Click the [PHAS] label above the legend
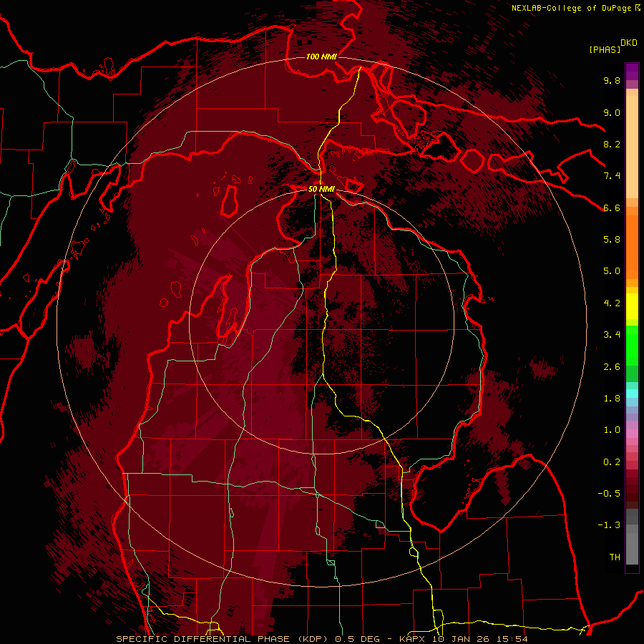The width and height of the screenshot is (644, 644). click(x=605, y=49)
